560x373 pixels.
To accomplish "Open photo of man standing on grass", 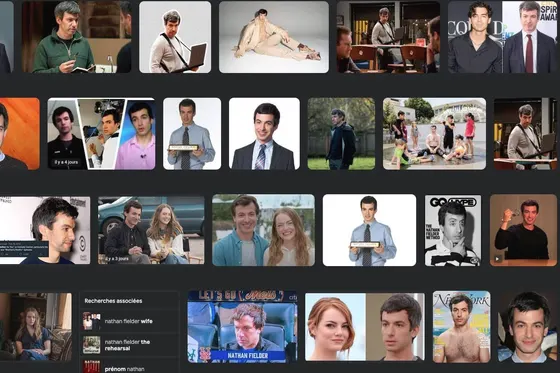I will (x=341, y=134).
